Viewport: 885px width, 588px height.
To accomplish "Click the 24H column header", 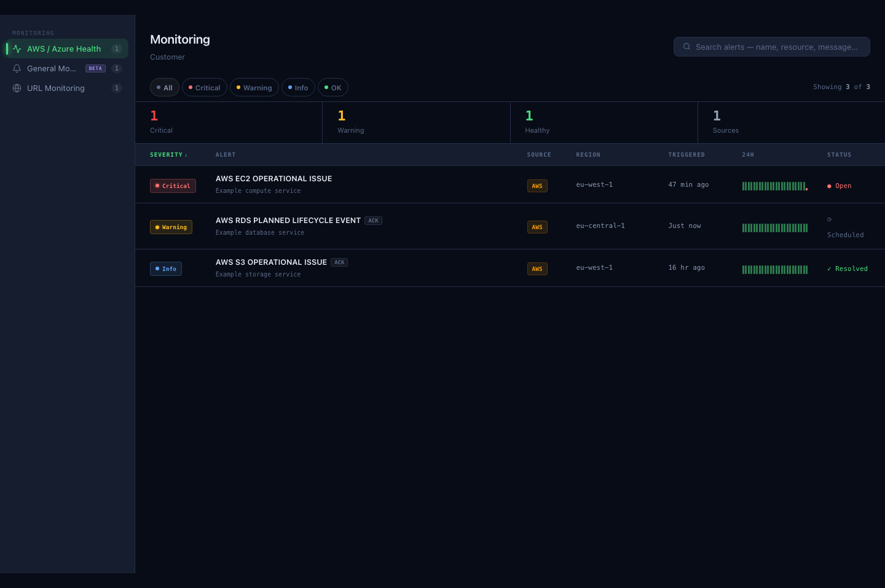I will [748, 155].
